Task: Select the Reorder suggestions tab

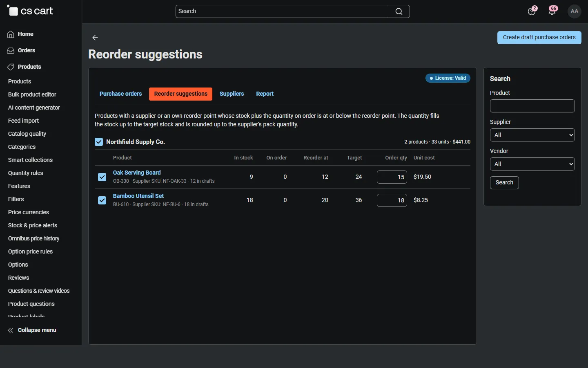Action: pos(181,94)
